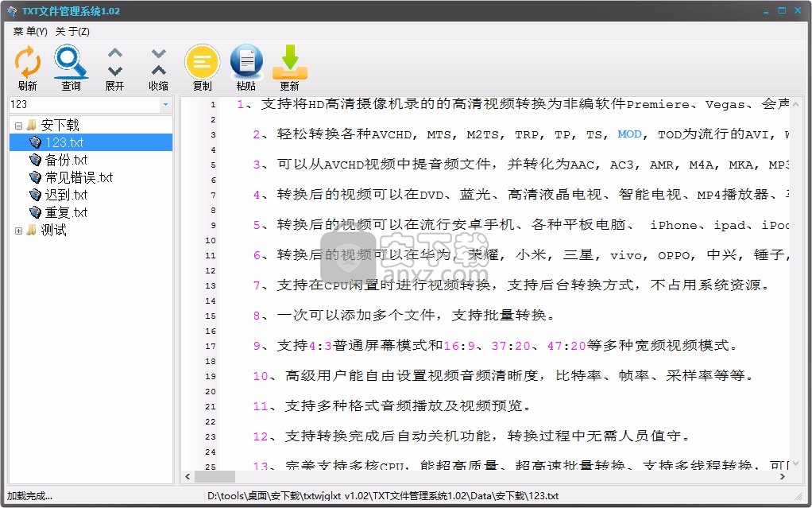Open the 关于(Z) menu
Image resolution: width=812 pixels, height=508 pixels.
tap(72, 32)
